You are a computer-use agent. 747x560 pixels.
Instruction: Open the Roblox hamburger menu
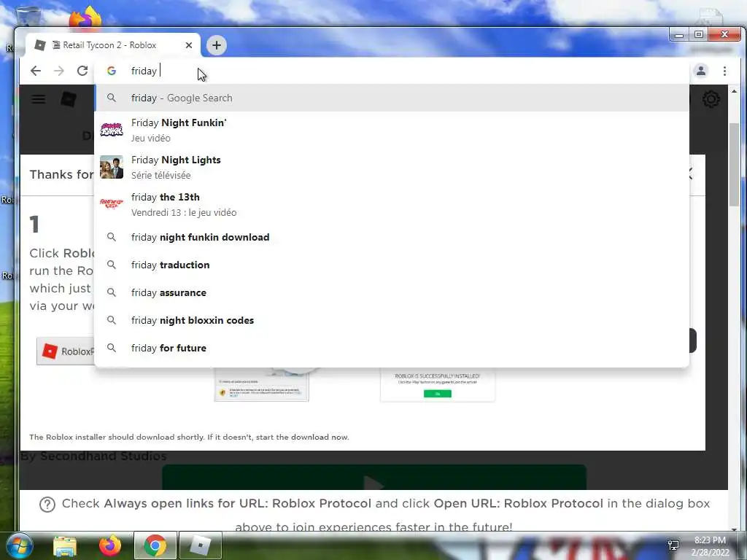point(39,99)
